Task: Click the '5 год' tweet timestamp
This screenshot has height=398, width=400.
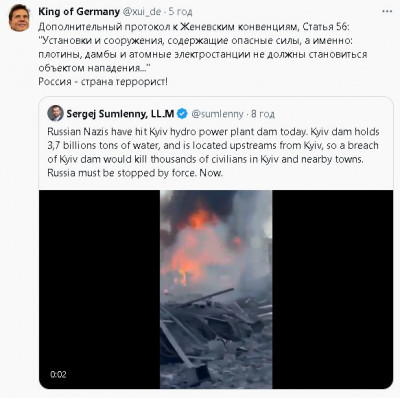Action: click(x=180, y=12)
